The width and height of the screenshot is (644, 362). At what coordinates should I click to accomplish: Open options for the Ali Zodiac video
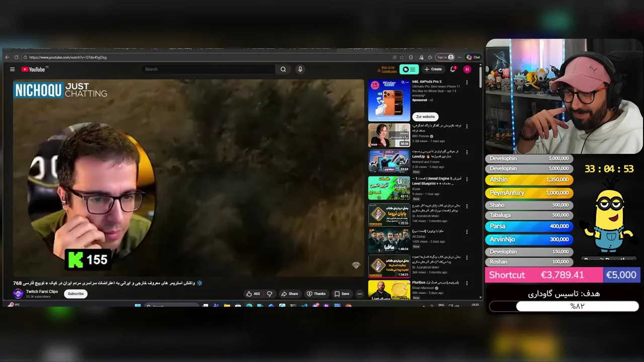pos(467,232)
